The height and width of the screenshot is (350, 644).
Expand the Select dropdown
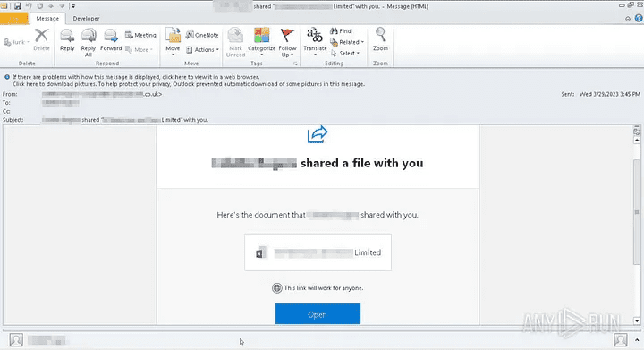pos(345,54)
